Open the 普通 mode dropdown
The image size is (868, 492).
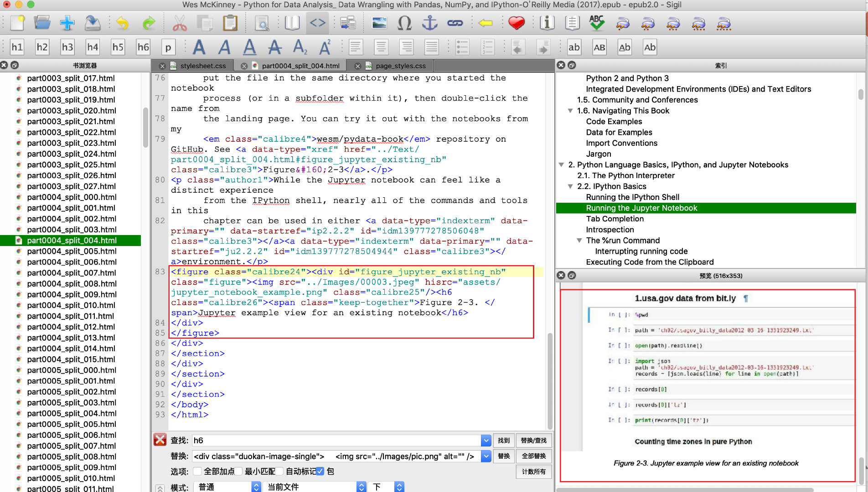coord(227,487)
